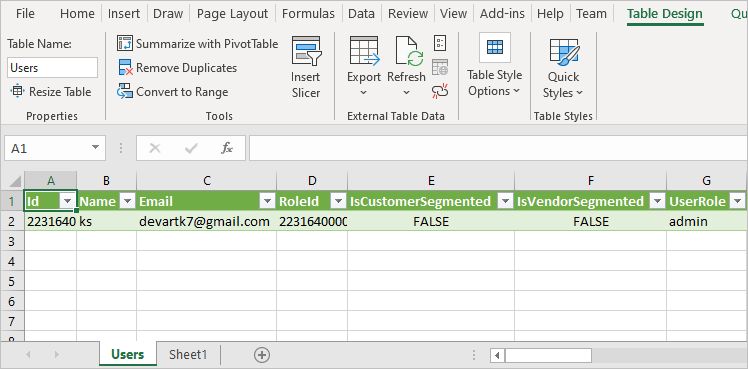Viewport: 748px width, 369px height.
Task: Open the Team ribbon tab
Action: [591, 14]
